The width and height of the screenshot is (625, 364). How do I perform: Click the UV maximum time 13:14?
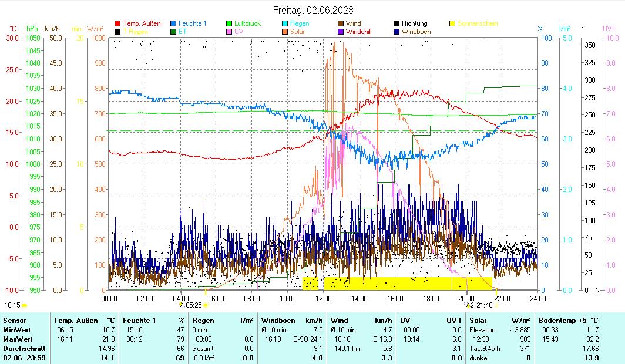(x=411, y=339)
